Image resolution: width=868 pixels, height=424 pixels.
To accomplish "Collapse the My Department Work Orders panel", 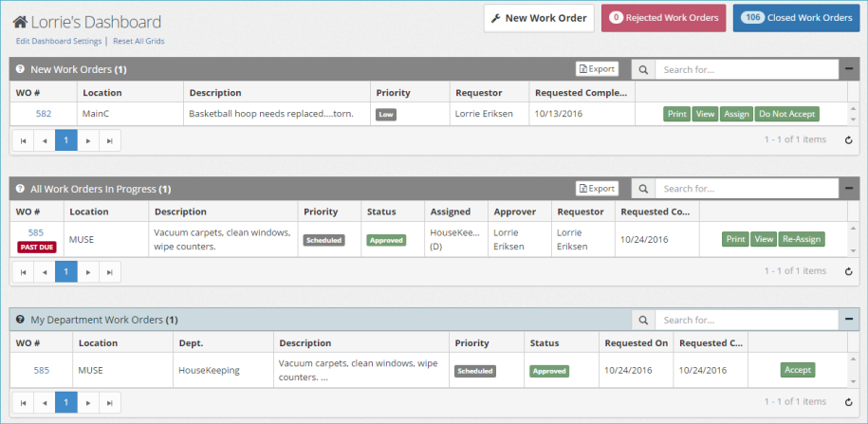I will click(x=849, y=320).
